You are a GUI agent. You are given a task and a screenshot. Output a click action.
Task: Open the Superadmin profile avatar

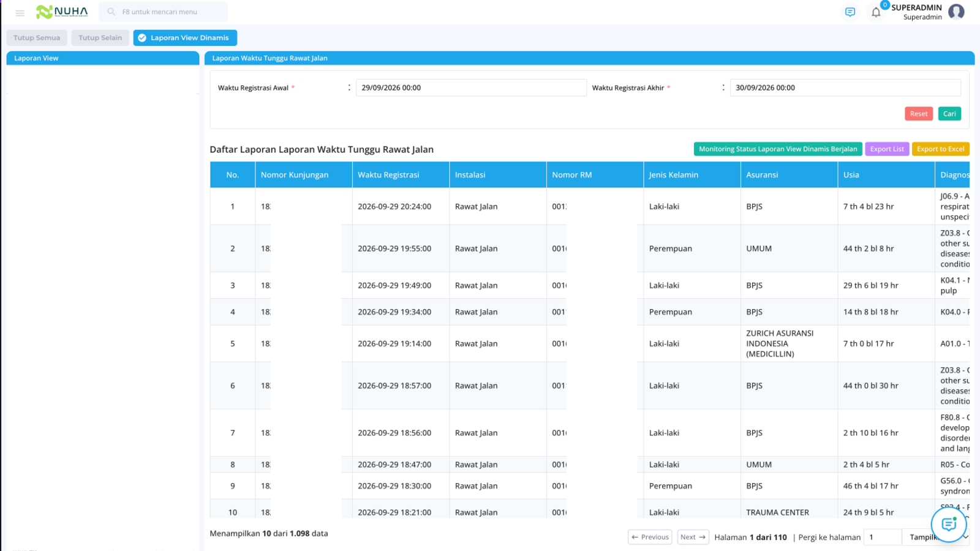(x=956, y=12)
